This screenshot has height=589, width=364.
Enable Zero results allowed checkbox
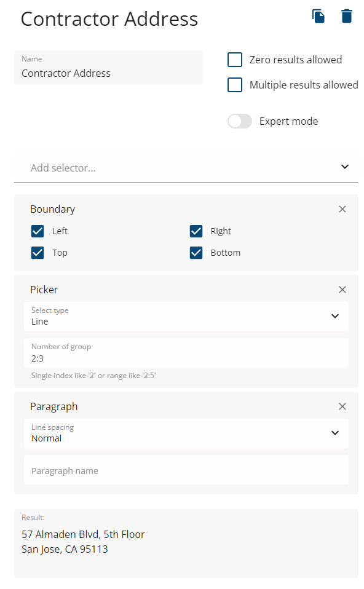(x=235, y=60)
